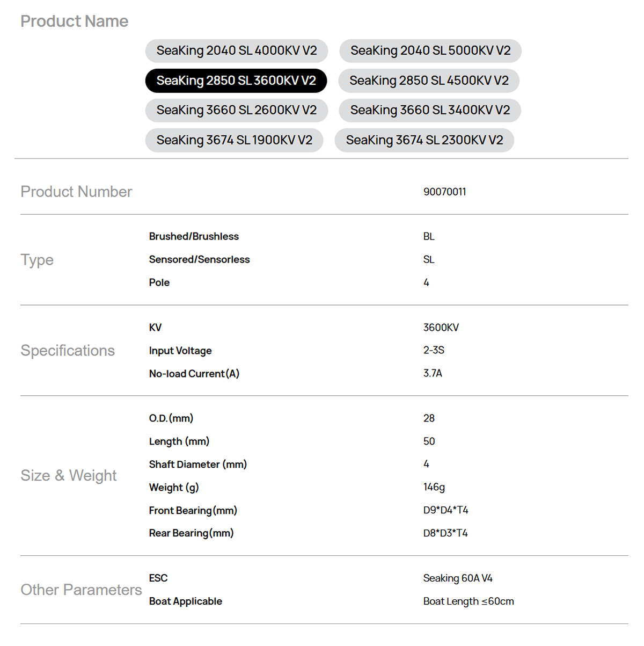Choose SeaKing 2850 SL 4500KV V2 product
This screenshot has width=644, height=646.
click(429, 81)
